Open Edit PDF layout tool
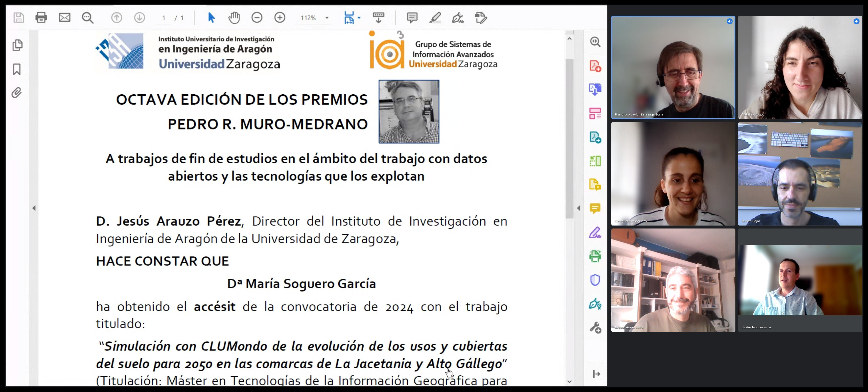 point(595,113)
